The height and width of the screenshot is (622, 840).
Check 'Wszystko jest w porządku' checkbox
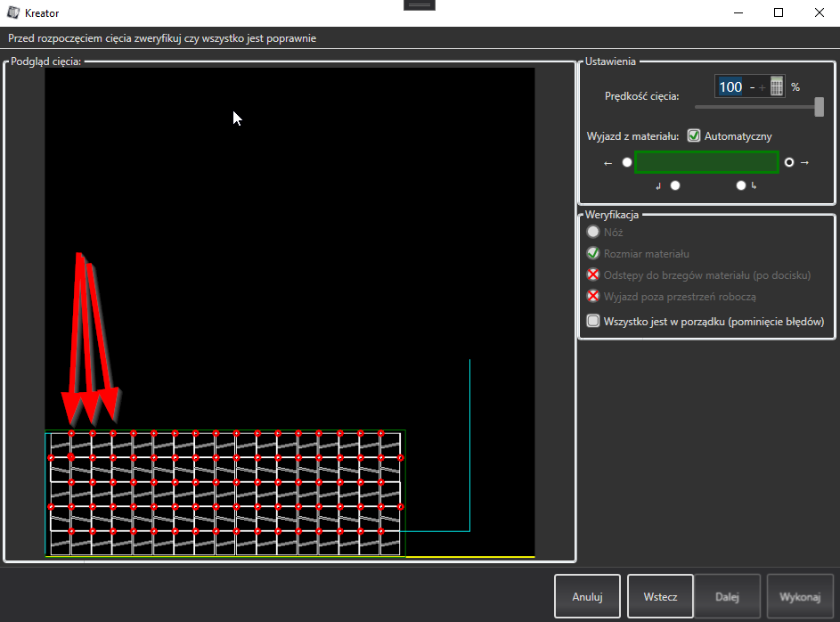click(593, 321)
